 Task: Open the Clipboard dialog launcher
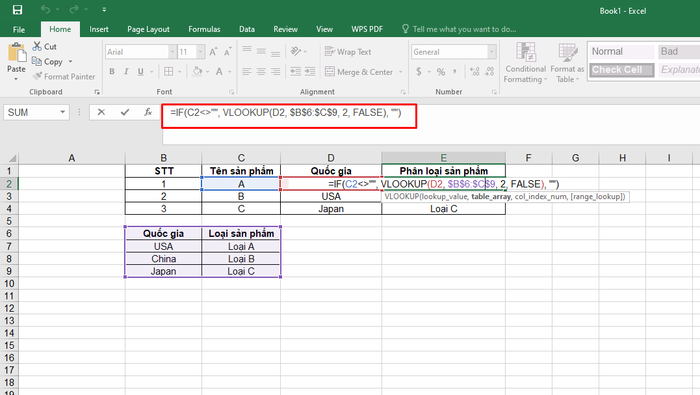[97, 92]
